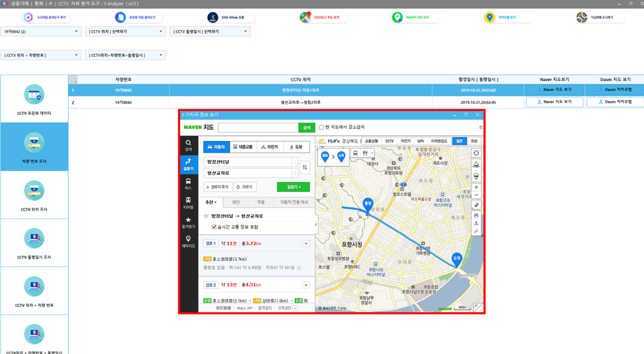Click the green 길찾기 search route button
644x354 pixels.
coord(293,187)
